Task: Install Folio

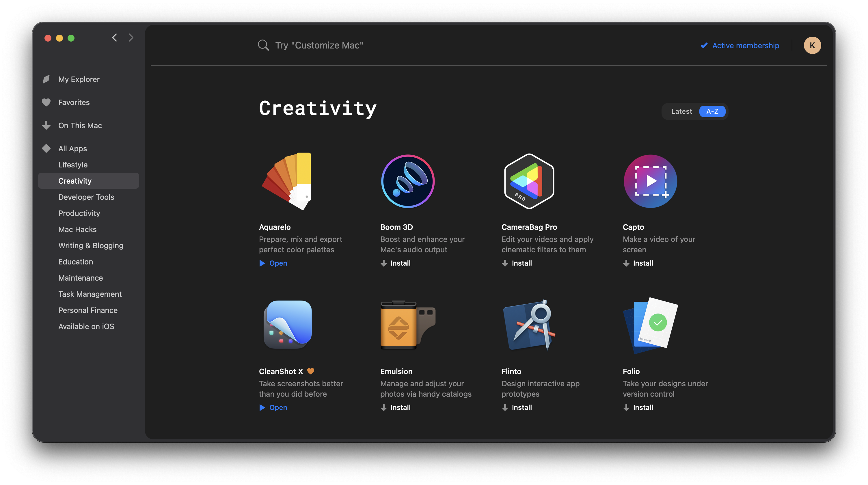Action: point(638,408)
